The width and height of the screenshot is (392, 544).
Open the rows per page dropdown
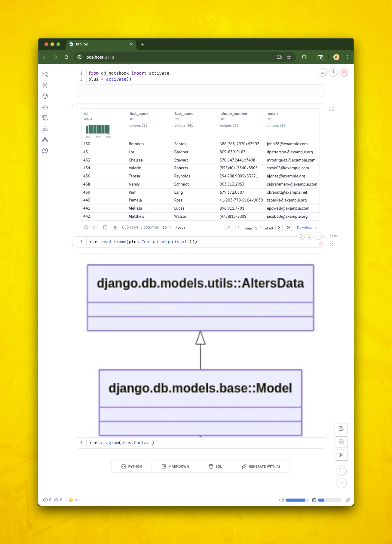(x=167, y=227)
